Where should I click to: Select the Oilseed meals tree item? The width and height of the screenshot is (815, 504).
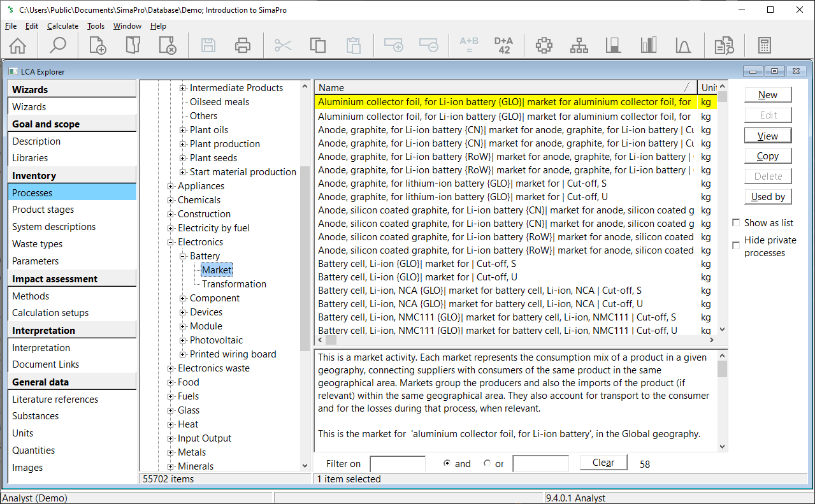[x=219, y=102]
